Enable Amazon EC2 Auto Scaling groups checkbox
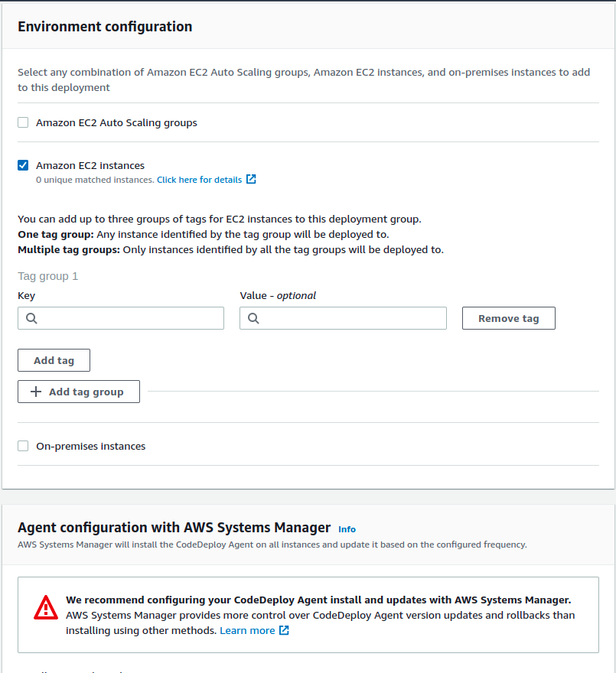 23,122
